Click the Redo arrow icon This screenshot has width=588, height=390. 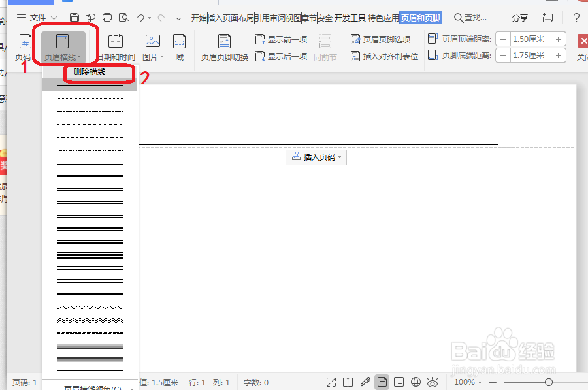click(x=161, y=18)
